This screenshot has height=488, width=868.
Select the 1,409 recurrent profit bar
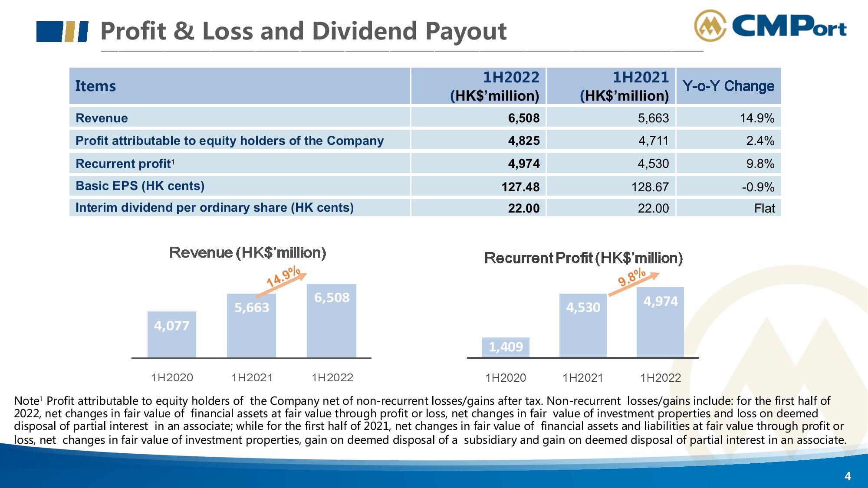click(506, 347)
